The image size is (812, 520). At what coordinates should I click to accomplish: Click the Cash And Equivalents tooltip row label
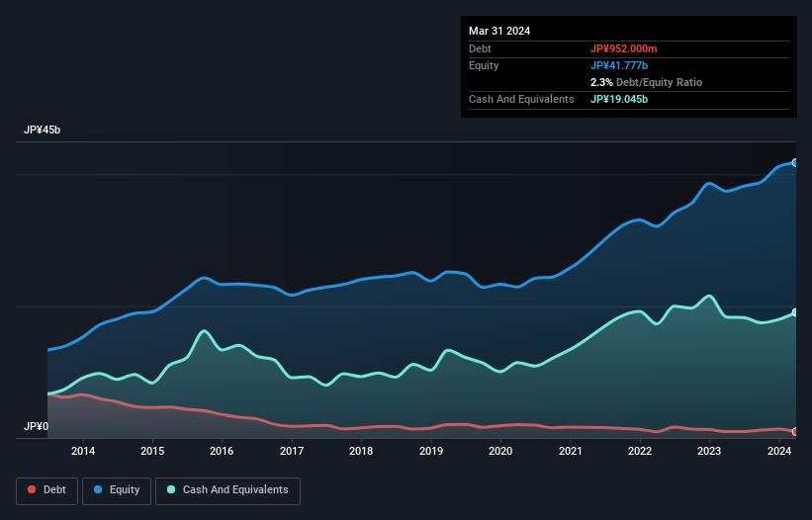(x=521, y=99)
